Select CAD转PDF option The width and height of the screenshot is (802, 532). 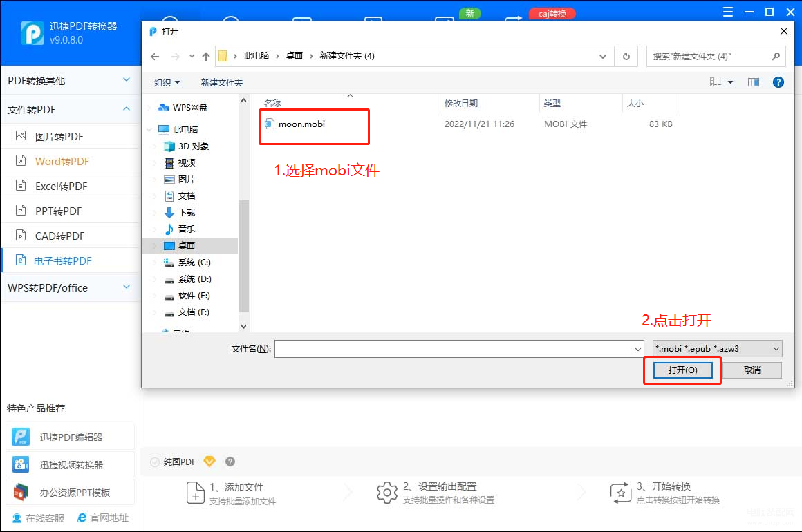[x=70, y=236]
